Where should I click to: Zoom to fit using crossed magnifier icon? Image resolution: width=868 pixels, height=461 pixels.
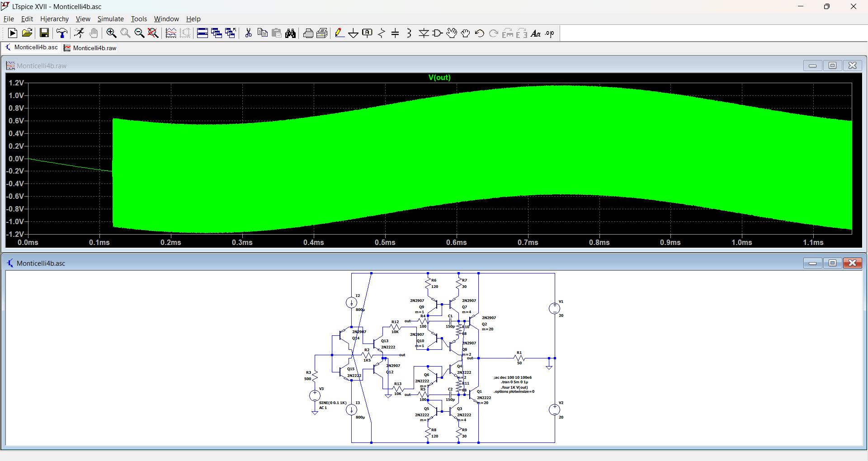point(153,33)
